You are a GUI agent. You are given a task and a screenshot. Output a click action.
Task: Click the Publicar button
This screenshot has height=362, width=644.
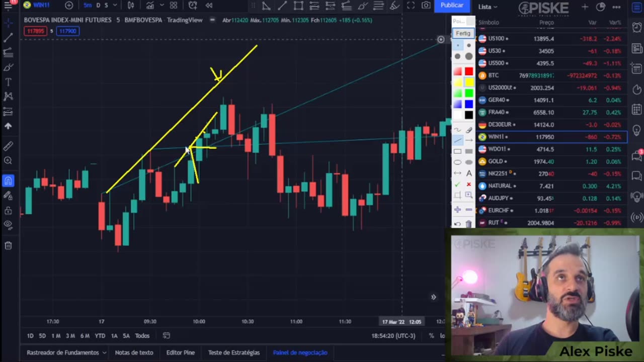(x=452, y=5)
